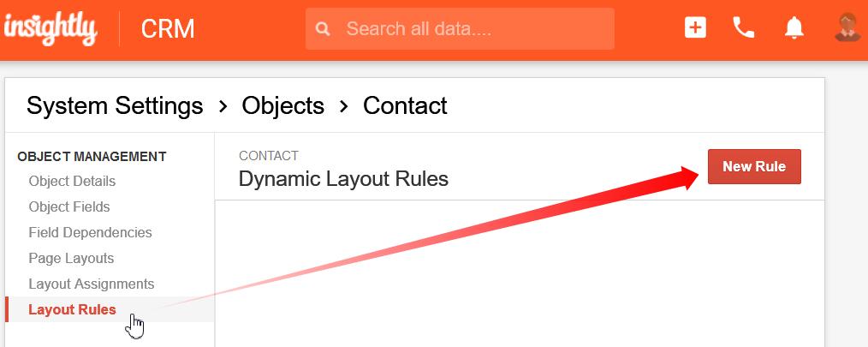Click the OBJECT MANAGEMENT section header
Screen dimensions: 868x347
(92, 156)
